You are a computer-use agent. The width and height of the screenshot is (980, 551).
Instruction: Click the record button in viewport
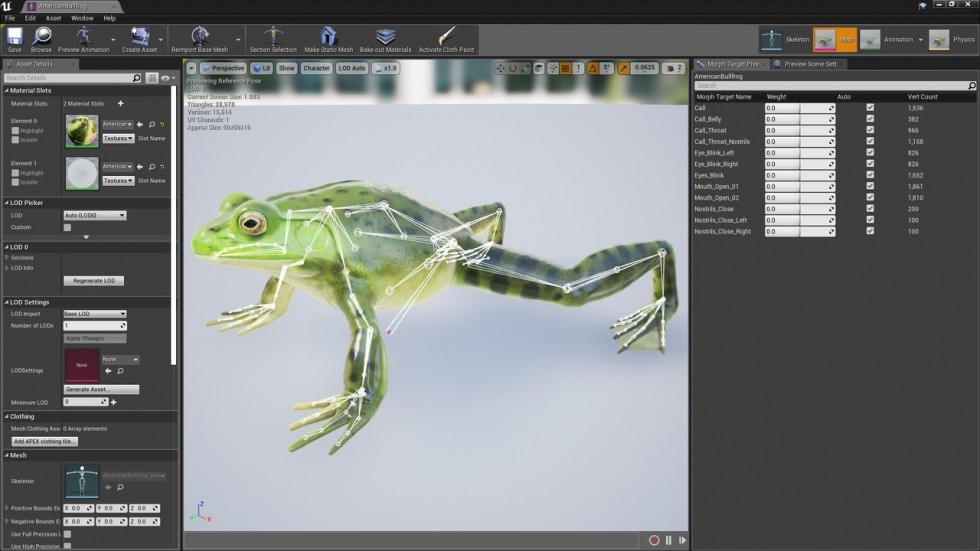tap(654, 540)
